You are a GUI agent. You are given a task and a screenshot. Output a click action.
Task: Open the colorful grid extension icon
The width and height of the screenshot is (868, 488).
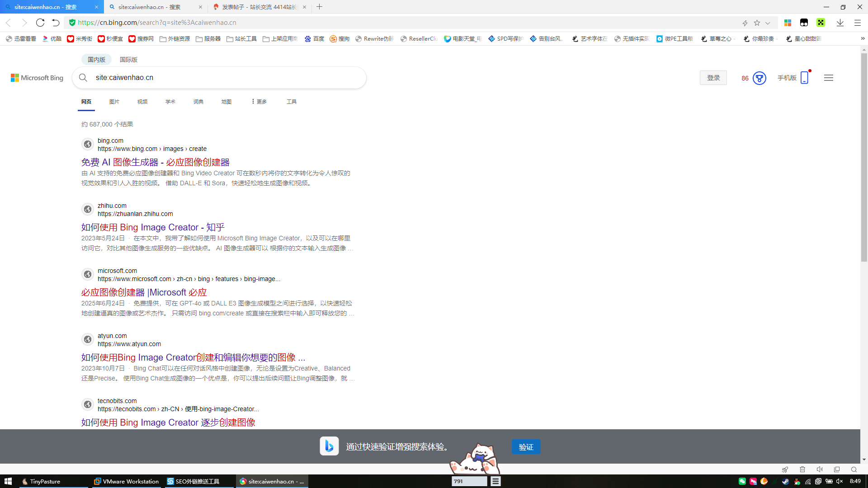click(x=788, y=23)
